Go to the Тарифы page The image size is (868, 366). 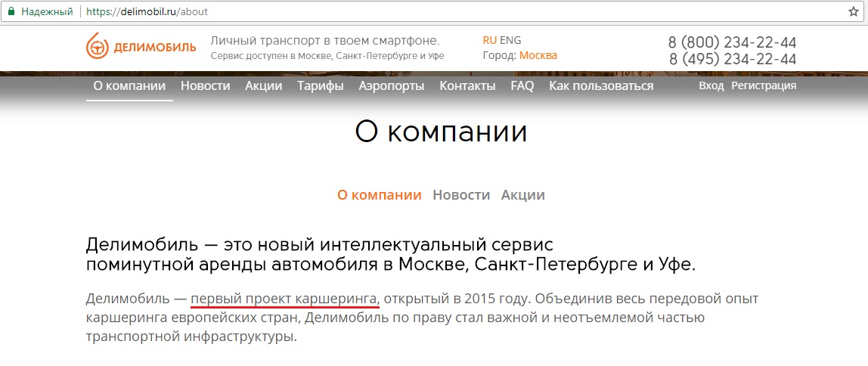click(321, 85)
